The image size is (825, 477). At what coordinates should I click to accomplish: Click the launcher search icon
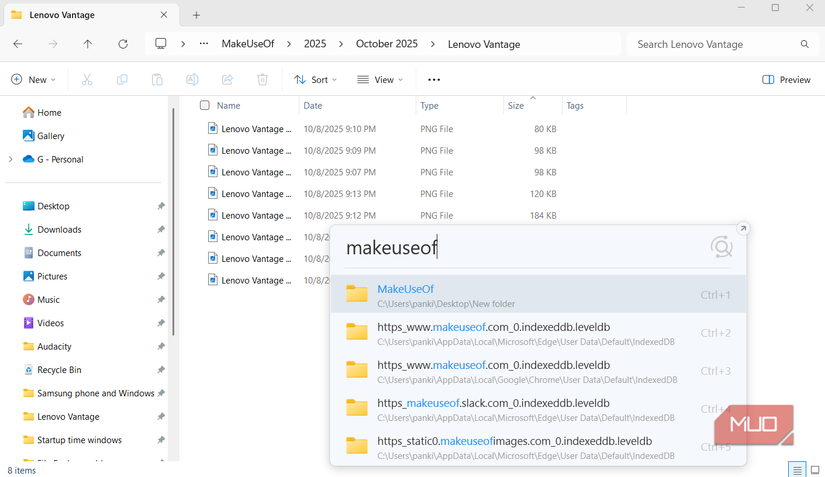tap(721, 247)
